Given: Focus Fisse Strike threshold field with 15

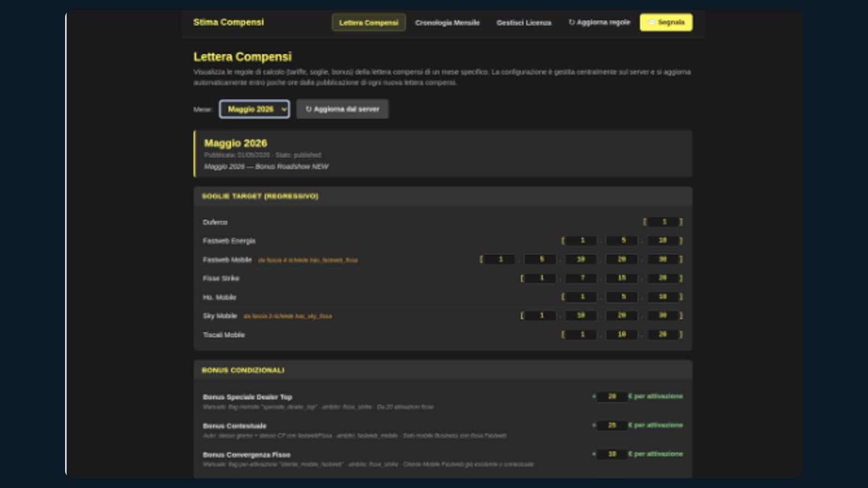Looking at the screenshot, I should 623,278.
